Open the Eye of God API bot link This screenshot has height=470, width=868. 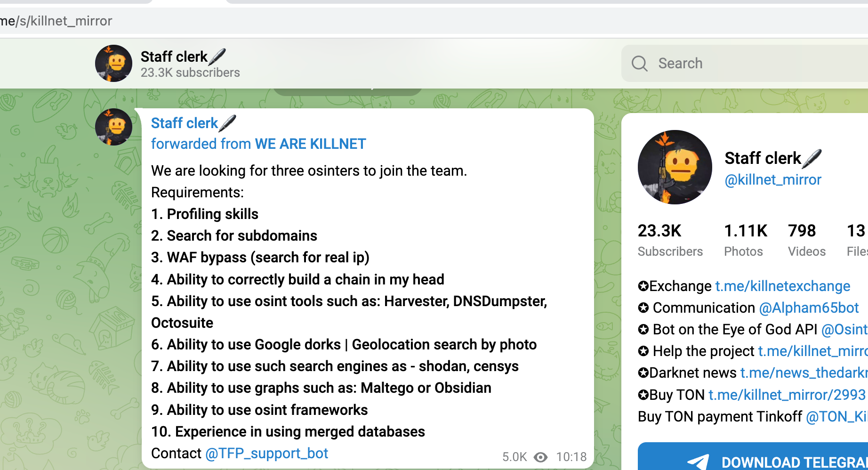point(844,329)
